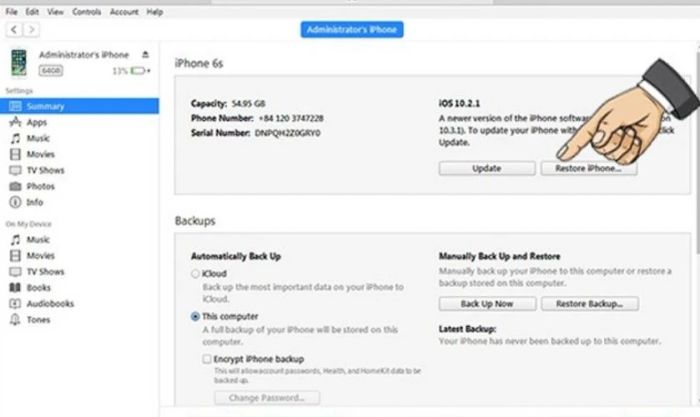Click the Update button
The height and width of the screenshot is (417, 700).
tap(487, 168)
